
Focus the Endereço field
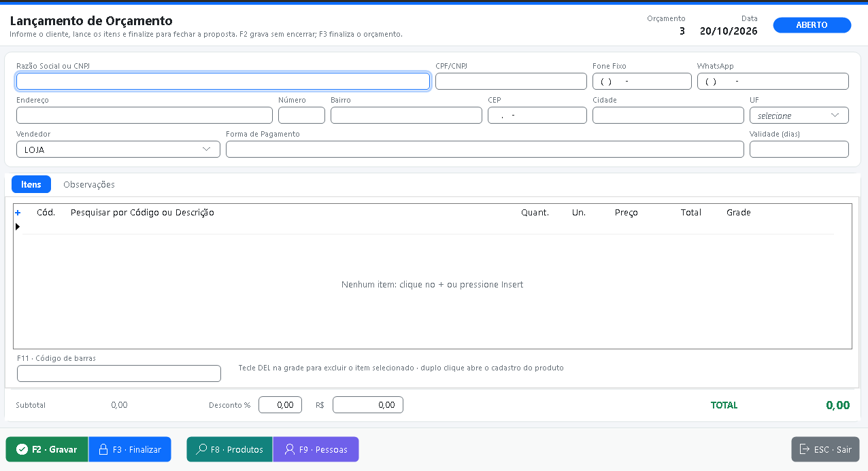(x=144, y=116)
